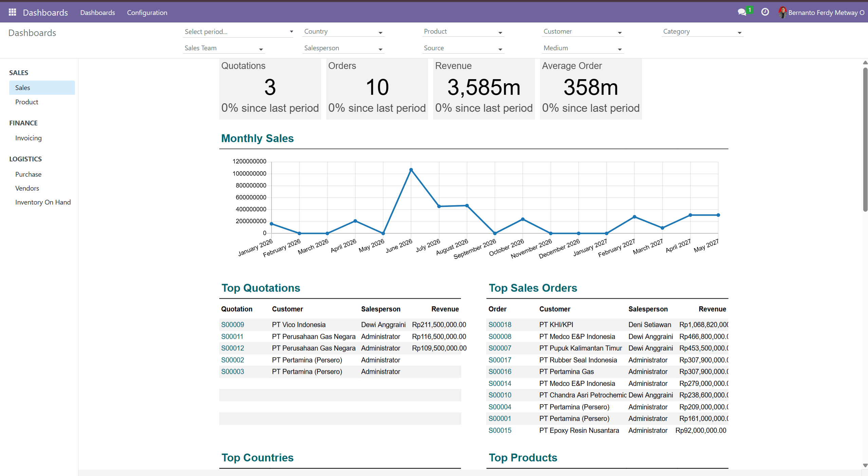Click the Rp92,000,000.00 revenue value
Image resolution: width=868 pixels, height=476 pixels.
(701, 430)
